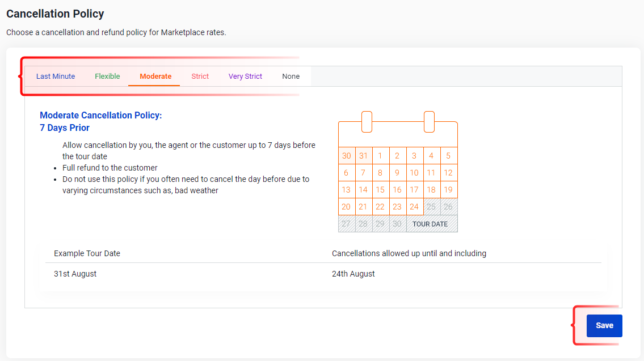Select the Very Strict tab
This screenshot has height=361, width=644.
coord(245,77)
